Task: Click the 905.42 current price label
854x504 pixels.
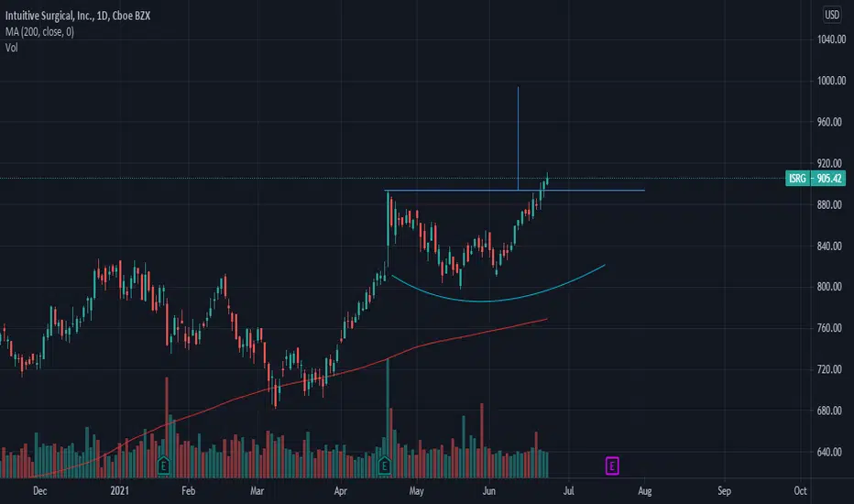Action: (x=828, y=178)
